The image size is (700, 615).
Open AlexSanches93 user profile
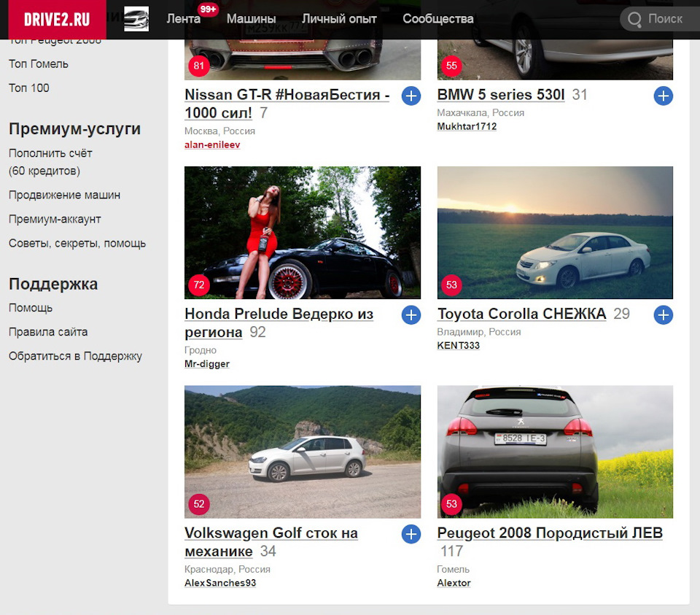tap(220, 583)
